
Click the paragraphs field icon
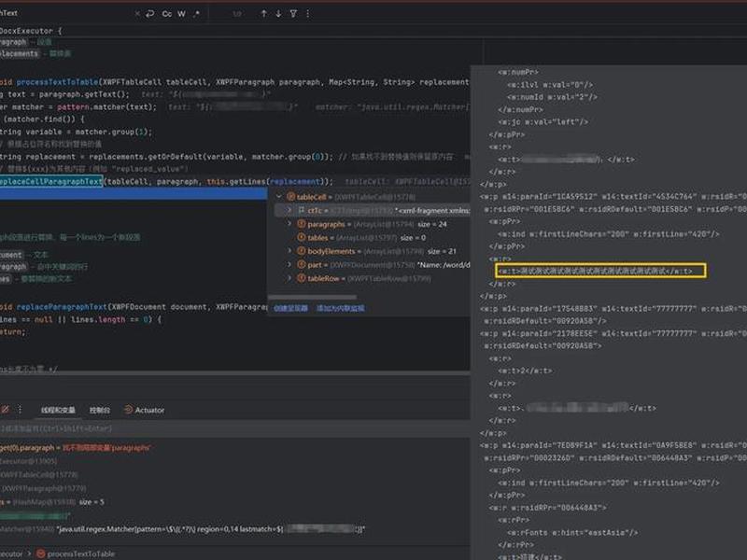tap(301, 224)
